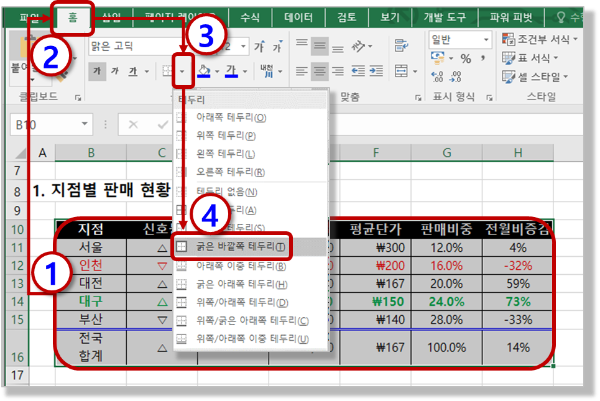This screenshot has height=401, width=600.
Task: Choose 굵은 아래쪽 테두리(H) menu item
Action: [x=251, y=284]
